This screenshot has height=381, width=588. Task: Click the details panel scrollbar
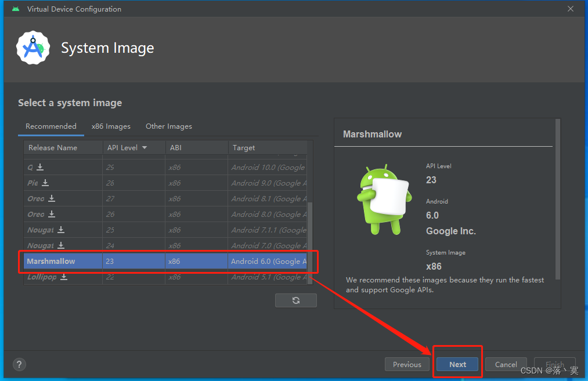558,199
